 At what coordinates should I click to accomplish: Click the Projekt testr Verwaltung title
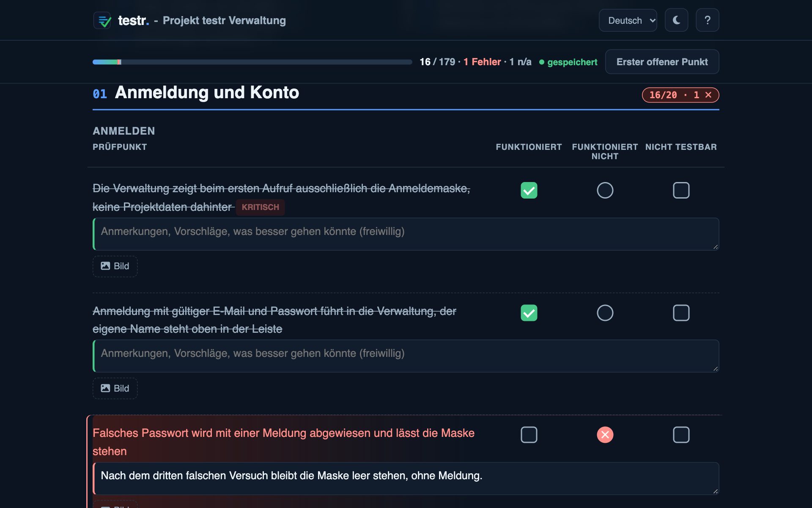coord(224,20)
